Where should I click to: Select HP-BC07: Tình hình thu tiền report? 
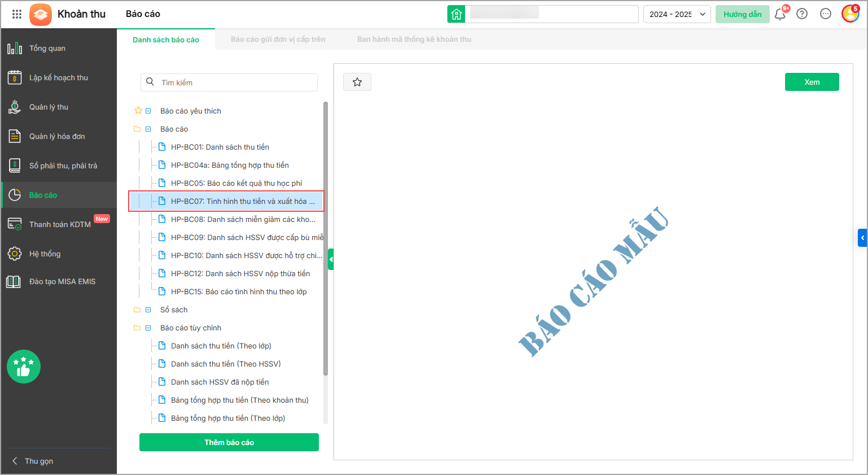coord(226,201)
